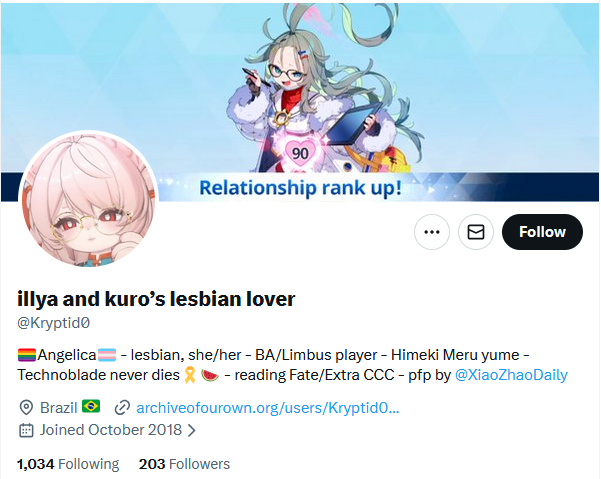This screenshot has width=601, height=479.
Task: Click the calendar joined-date icon
Action: (x=26, y=430)
